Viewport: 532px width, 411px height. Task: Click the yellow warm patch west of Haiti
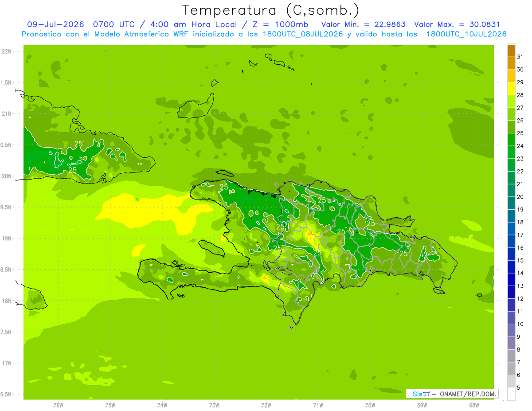(x=137, y=208)
